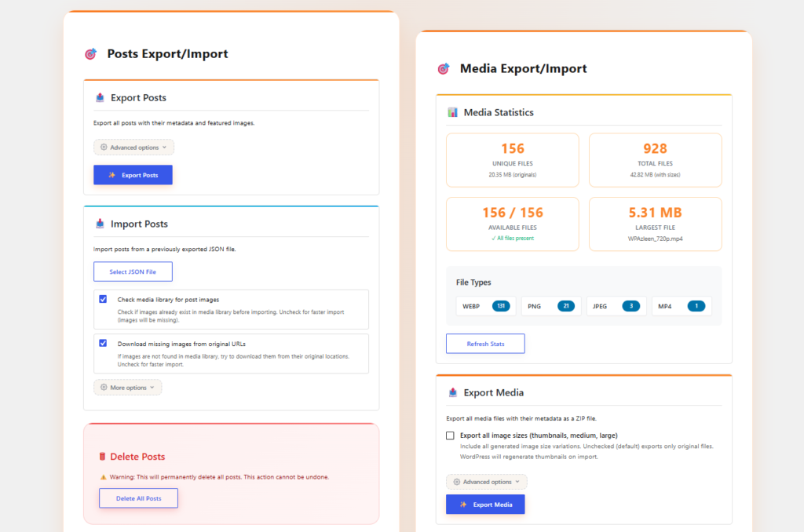Click the target icon beside Media Export/Import

444,69
